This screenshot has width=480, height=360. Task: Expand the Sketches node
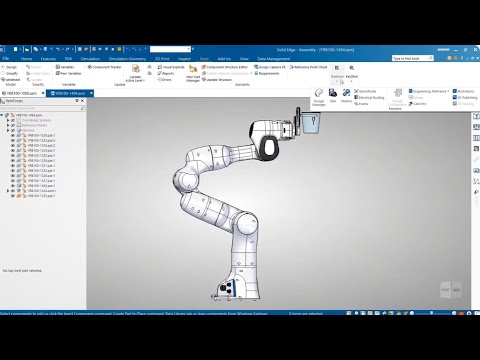[x=8, y=130]
